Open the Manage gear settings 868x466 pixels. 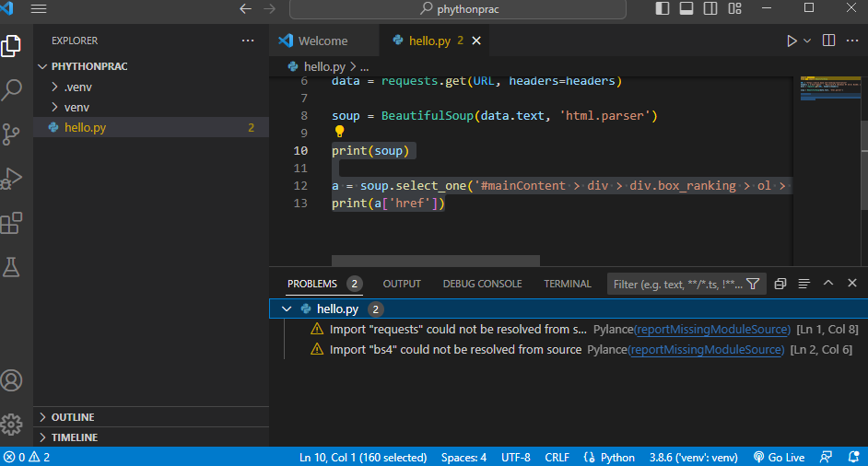pyautogui.click(x=11, y=425)
